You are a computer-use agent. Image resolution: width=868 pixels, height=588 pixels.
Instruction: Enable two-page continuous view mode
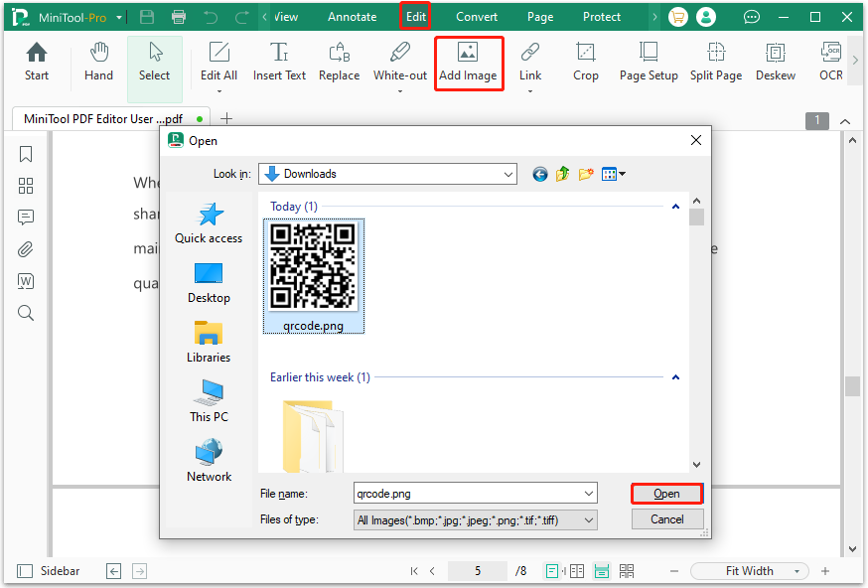(627, 571)
